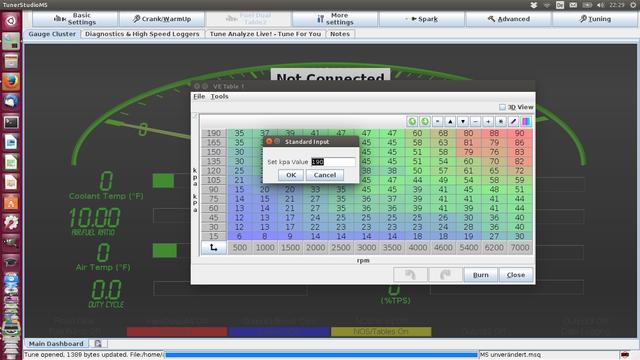640x360 pixels.
Task: Click the Burn button
Action: (x=480, y=275)
